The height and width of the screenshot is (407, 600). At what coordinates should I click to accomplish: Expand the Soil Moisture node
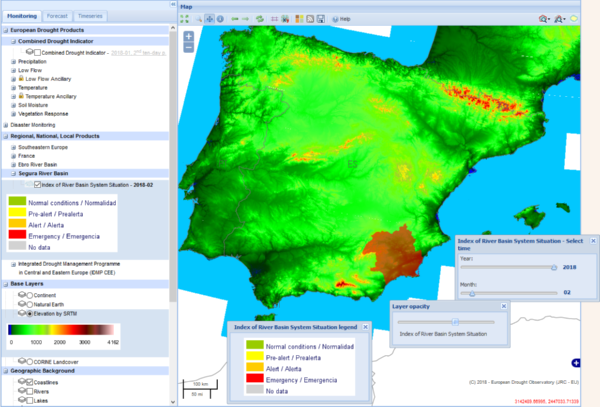tap(13, 105)
